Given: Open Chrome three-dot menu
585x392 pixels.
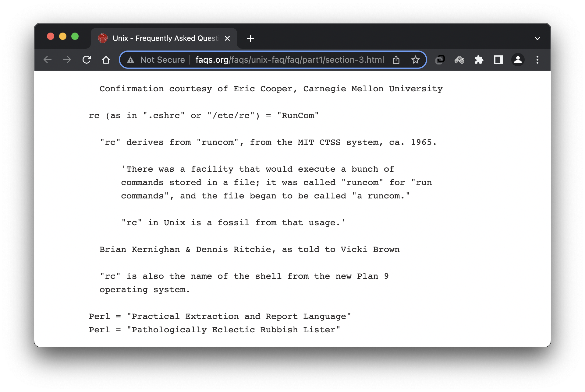Looking at the screenshot, I should point(537,60).
